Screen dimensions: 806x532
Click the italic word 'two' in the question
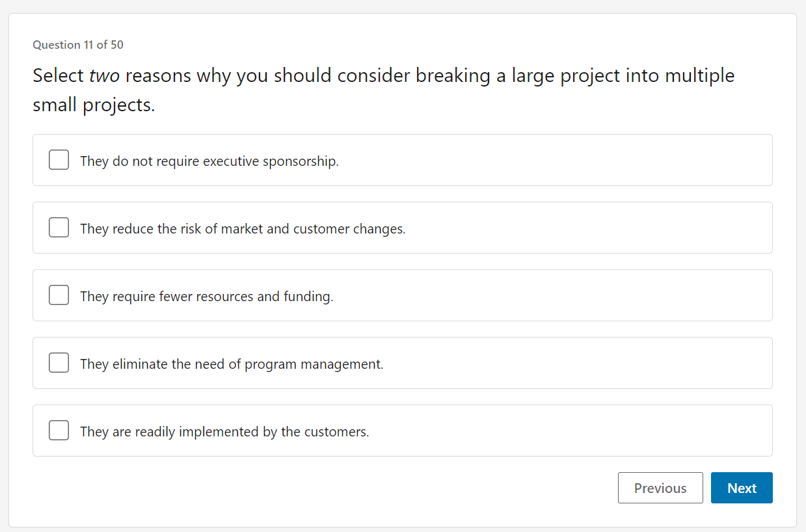tap(104, 76)
